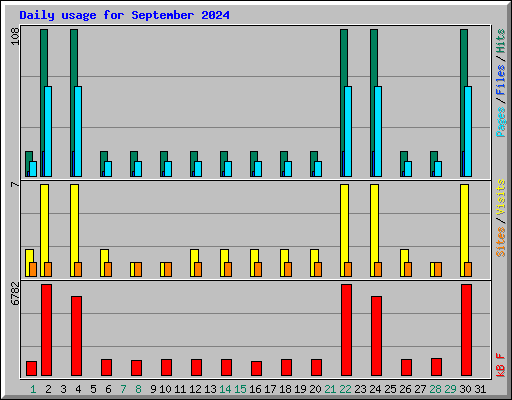
Task: Click the 'KB F' legend label
Action: [x=501, y=365]
